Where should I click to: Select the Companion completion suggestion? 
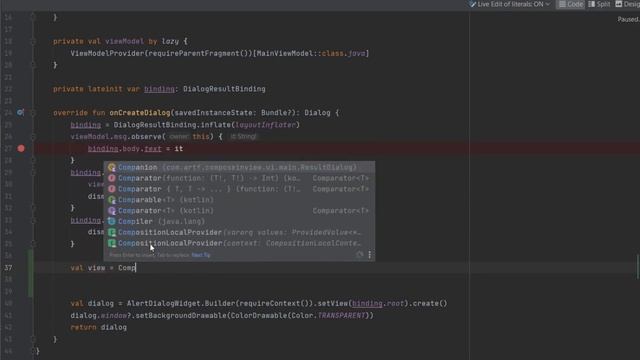coord(239,167)
